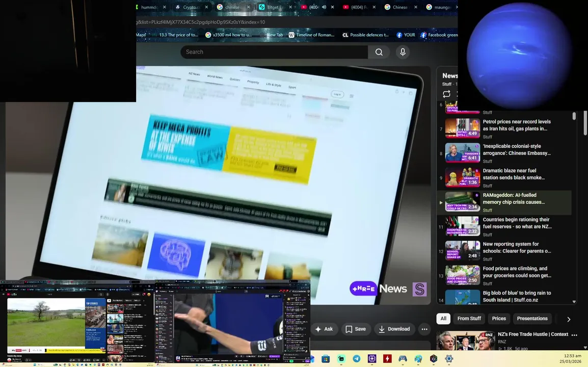Start voice search with the microphone icon
The width and height of the screenshot is (588, 367).
[403, 52]
